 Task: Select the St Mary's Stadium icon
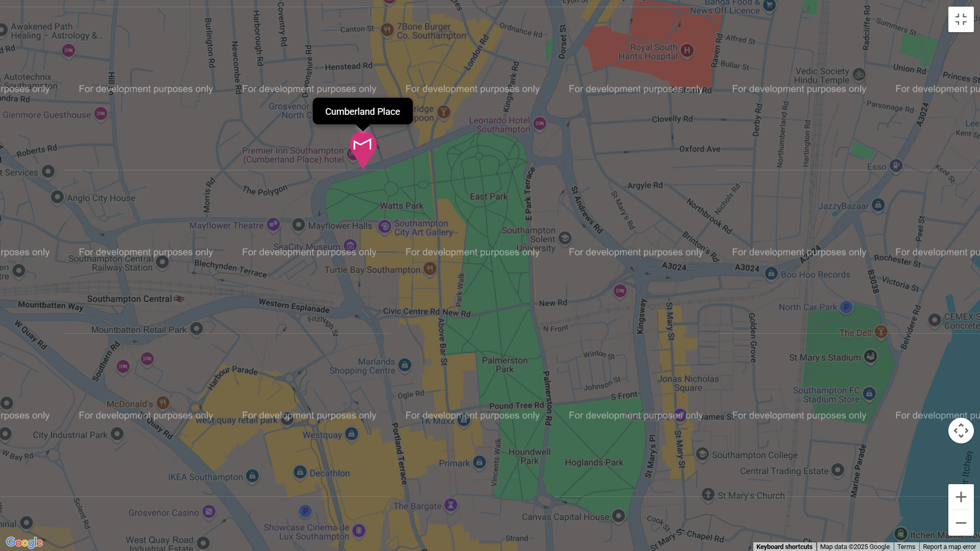871,356
